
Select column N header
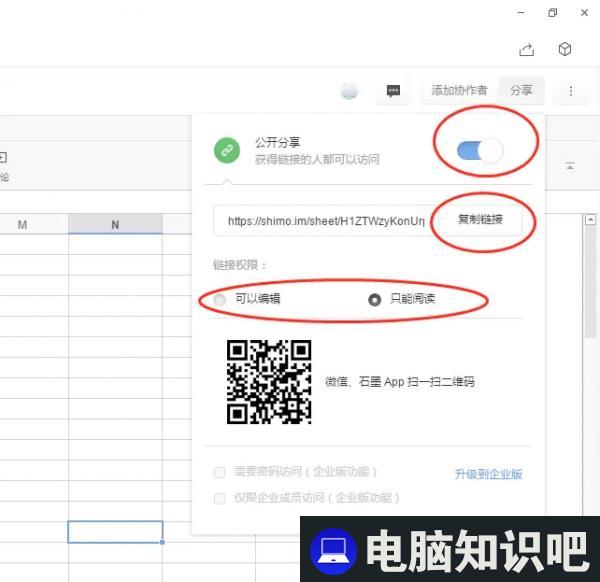point(115,224)
